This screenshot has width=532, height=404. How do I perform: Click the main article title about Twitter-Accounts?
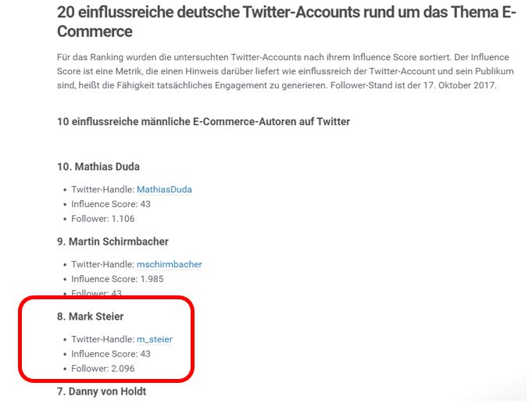coord(287,22)
